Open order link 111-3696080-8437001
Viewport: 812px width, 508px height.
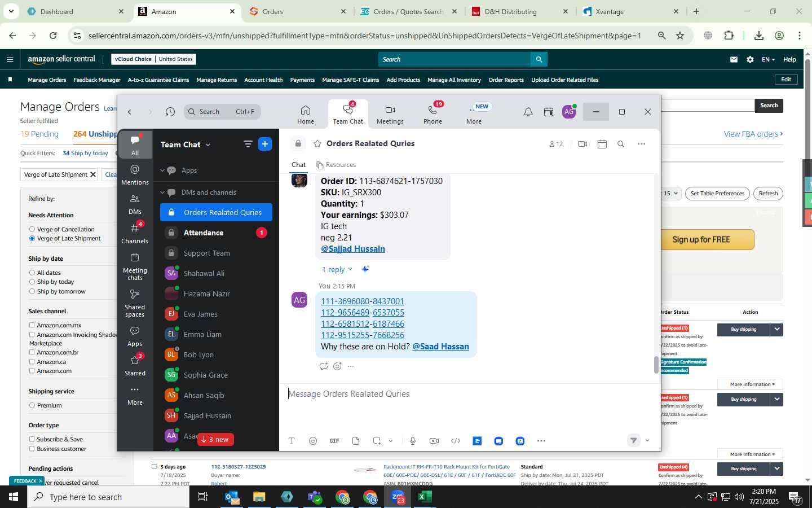(x=363, y=301)
